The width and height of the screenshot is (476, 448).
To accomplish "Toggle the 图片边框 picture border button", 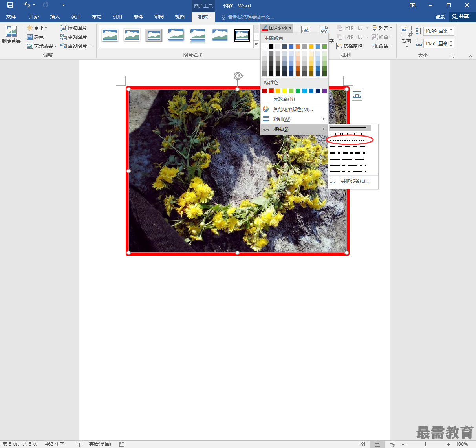I will pos(277,28).
